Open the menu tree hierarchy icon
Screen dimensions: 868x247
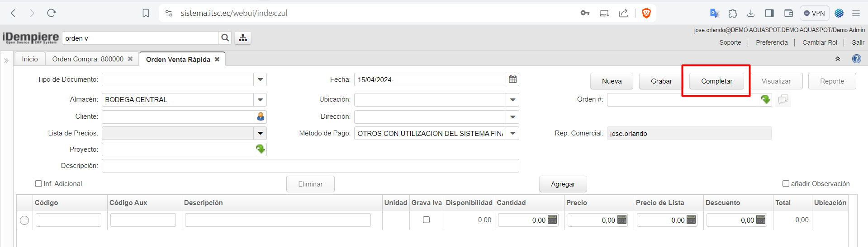(x=243, y=38)
